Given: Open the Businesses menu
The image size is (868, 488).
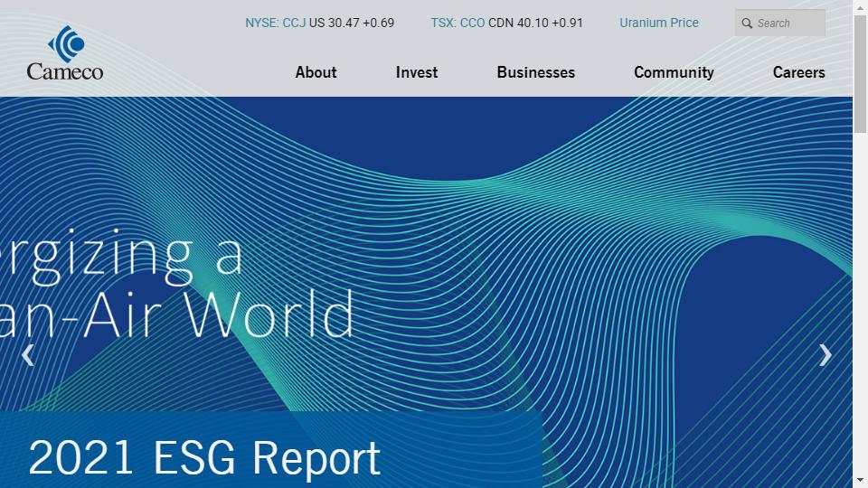Looking at the screenshot, I should (x=536, y=72).
